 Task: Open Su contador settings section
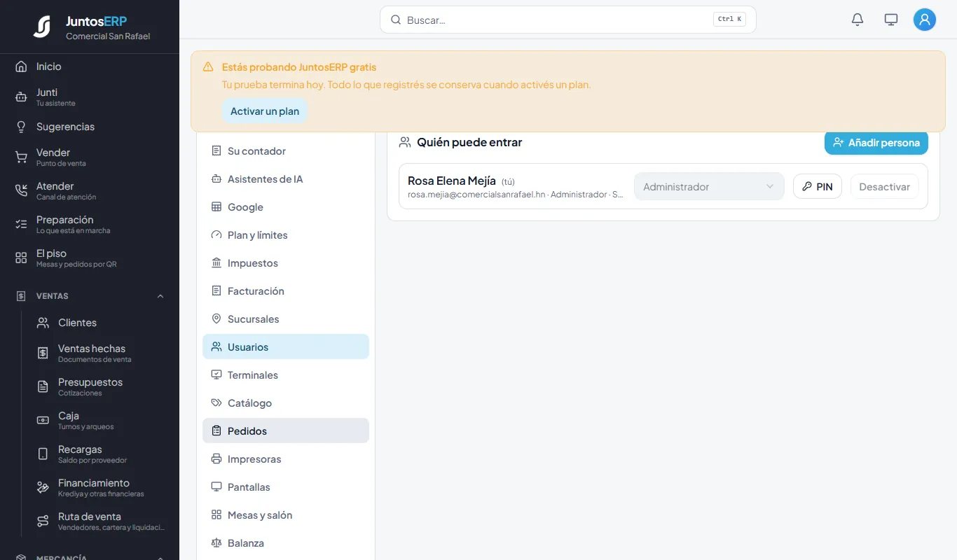tap(286, 151)
